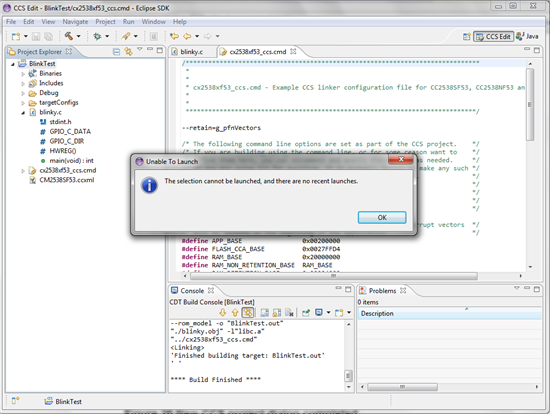Image resolution: width=550 pixels, height=414 pixels.
Task: Switch to the blinky.c editor tab
Action: pos(192,52)
